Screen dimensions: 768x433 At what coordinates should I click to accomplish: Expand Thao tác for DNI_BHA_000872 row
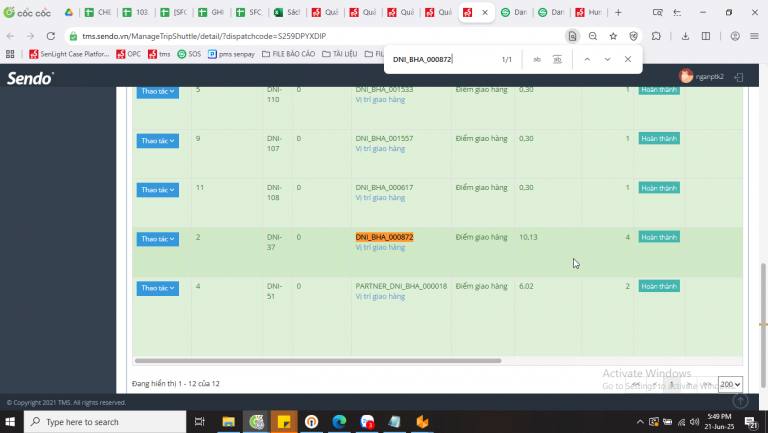click(158, 239)
